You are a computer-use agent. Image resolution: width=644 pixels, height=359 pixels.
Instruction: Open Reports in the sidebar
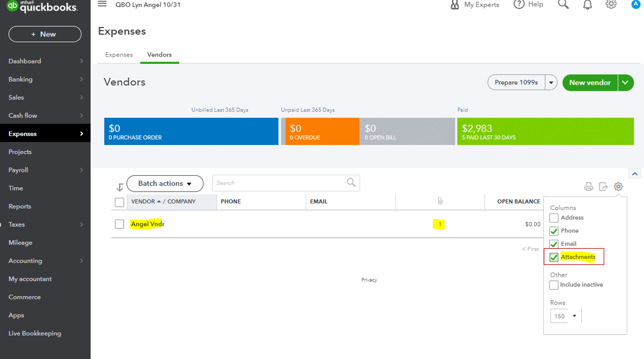[20, 206]
